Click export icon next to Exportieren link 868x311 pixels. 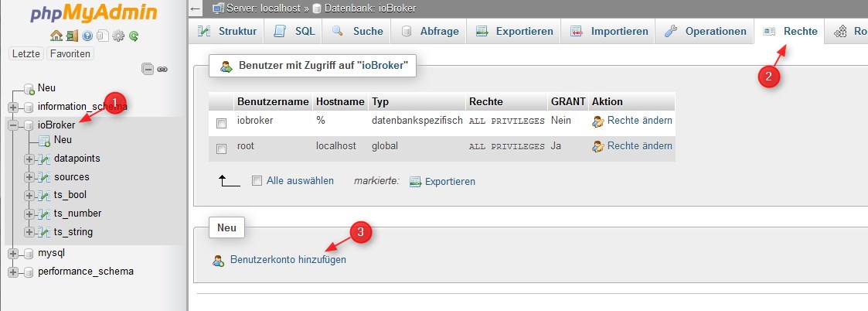click(416, 182)
